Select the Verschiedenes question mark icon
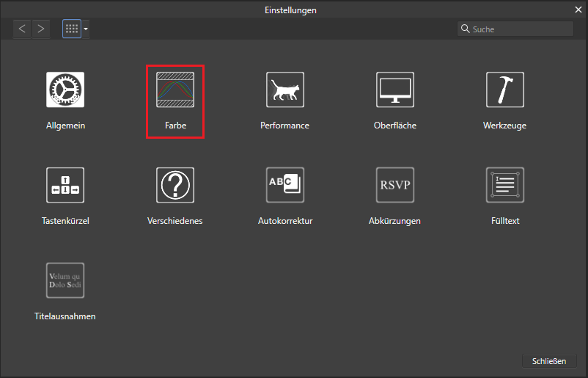 point(175,185)
